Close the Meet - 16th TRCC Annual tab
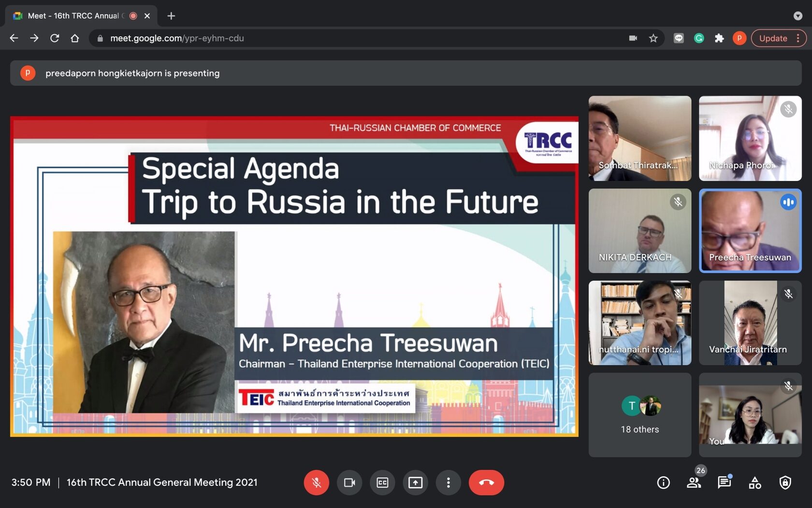Viewport: 812px width, 508px height. coord(147,16)
